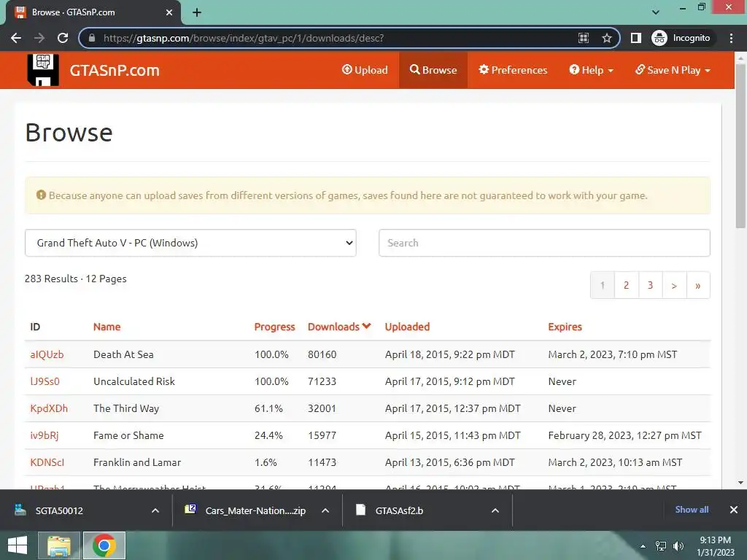
Task: Click the Death At Sea name
Action: (x=123, y=354)
